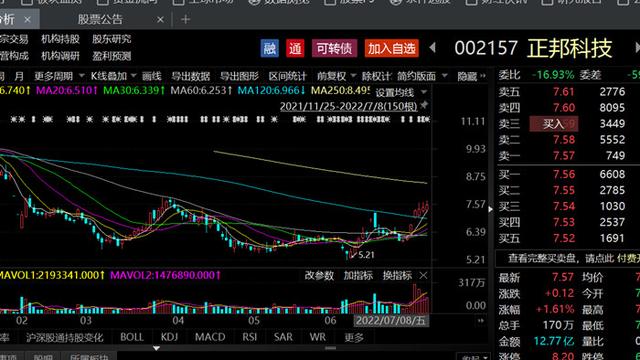Select the BOLL indicator tab

click(132, 337)
